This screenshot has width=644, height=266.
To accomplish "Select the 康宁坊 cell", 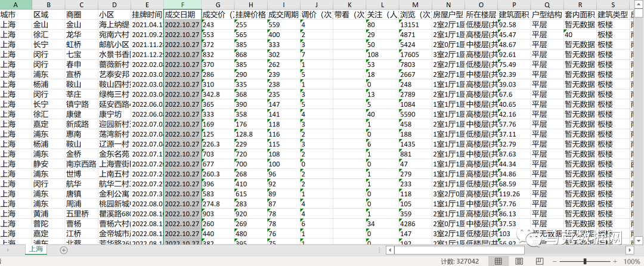I will point(114,114).
